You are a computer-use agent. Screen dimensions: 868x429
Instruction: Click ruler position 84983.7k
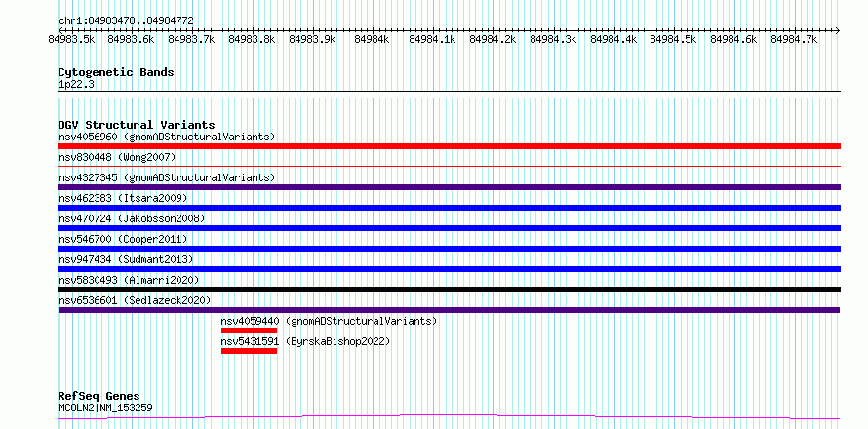point(191,39)
